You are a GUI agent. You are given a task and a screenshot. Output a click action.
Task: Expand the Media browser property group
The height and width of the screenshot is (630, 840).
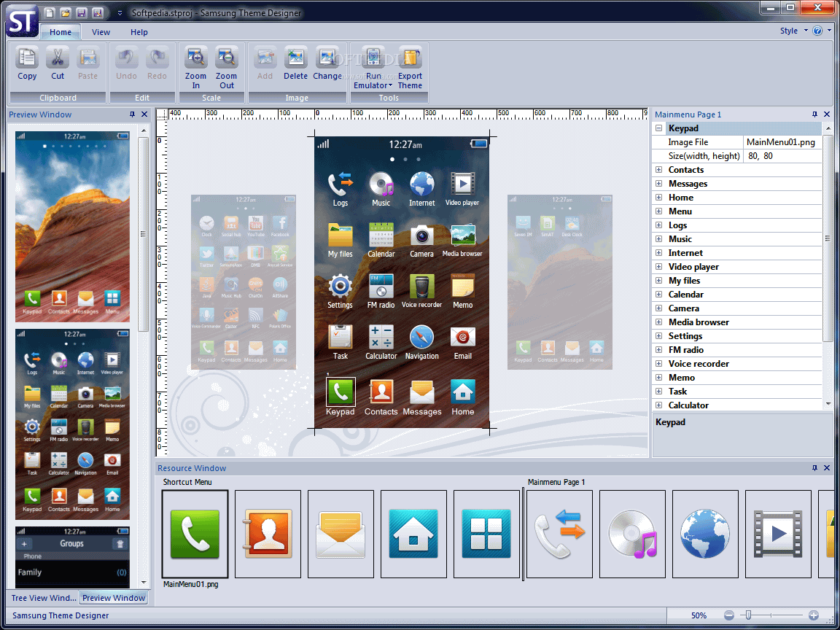tap(658, 322)
